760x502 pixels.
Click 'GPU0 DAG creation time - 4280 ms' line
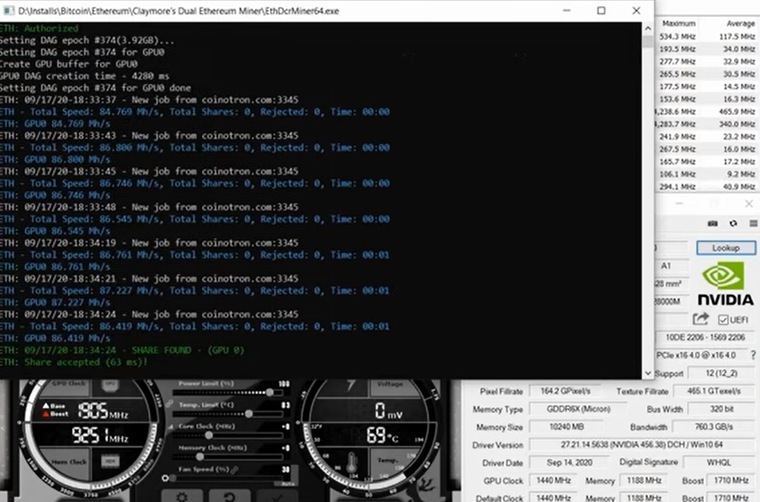(x=85, y=76)
